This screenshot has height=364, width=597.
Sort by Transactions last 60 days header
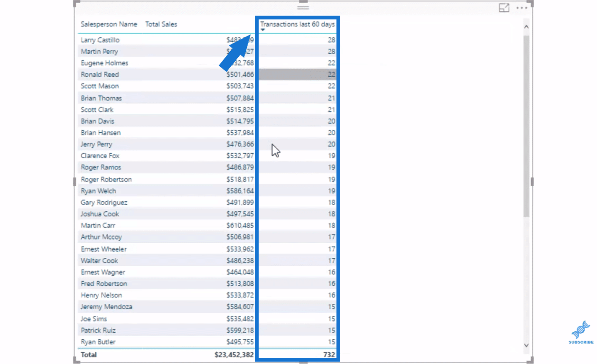click(x=298, y=24)
